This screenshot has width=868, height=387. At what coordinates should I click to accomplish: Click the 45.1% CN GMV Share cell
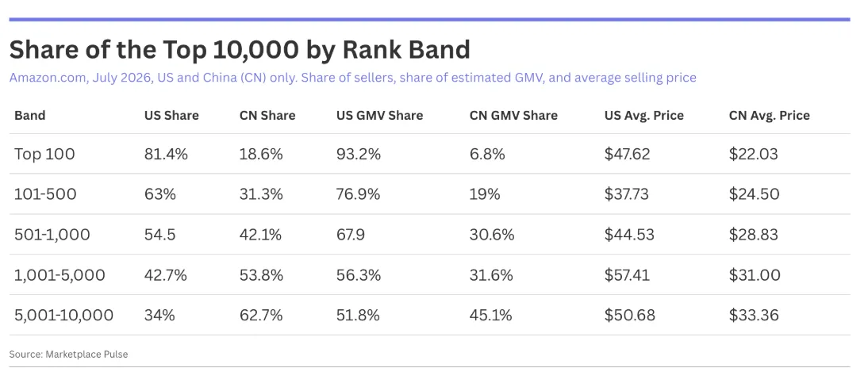(491, 316)
